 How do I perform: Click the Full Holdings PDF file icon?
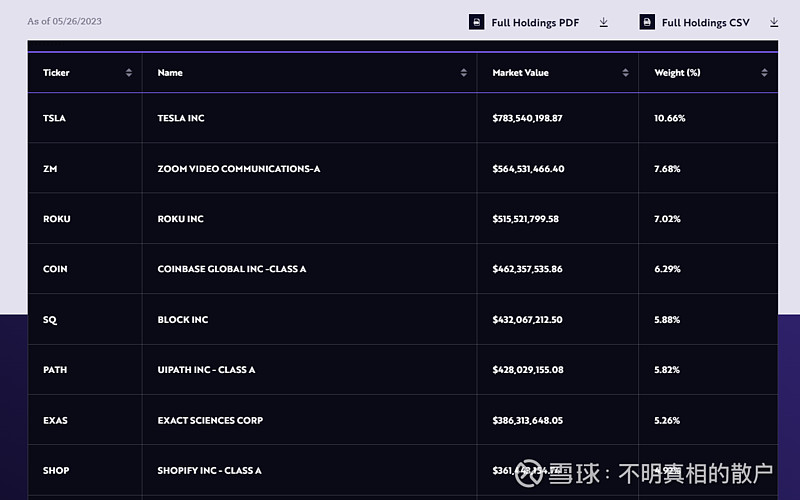coord(477,22)
